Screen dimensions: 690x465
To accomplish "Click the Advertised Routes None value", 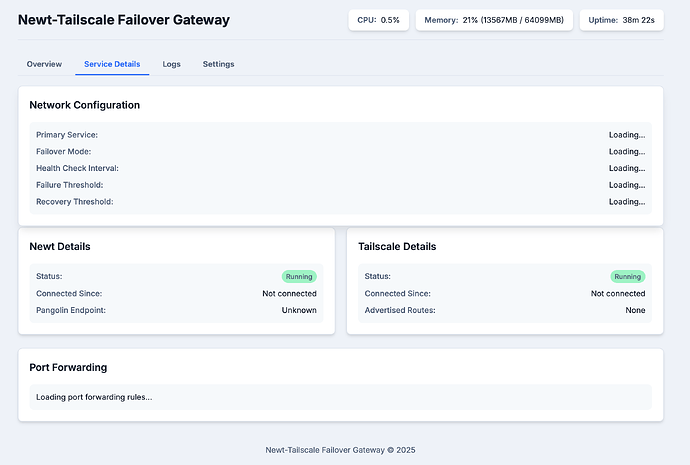I will pyautogui.click(x=635, y=310).
